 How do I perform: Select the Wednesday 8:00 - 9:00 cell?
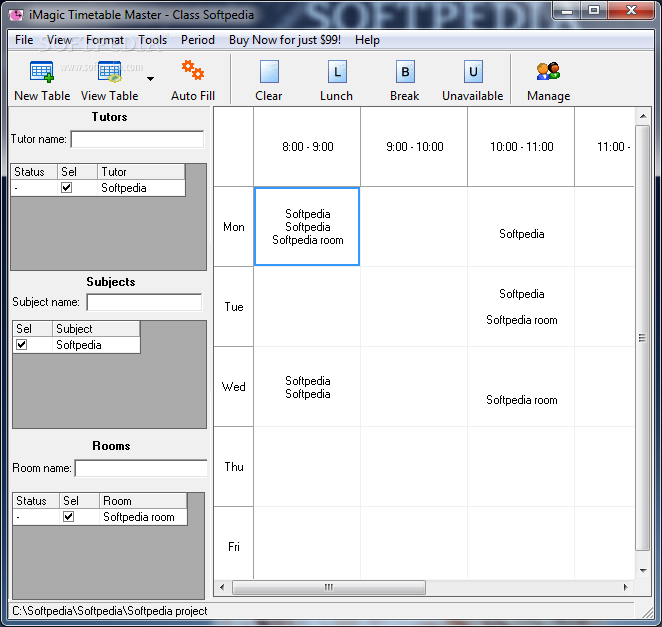click(x=307, y=387)
